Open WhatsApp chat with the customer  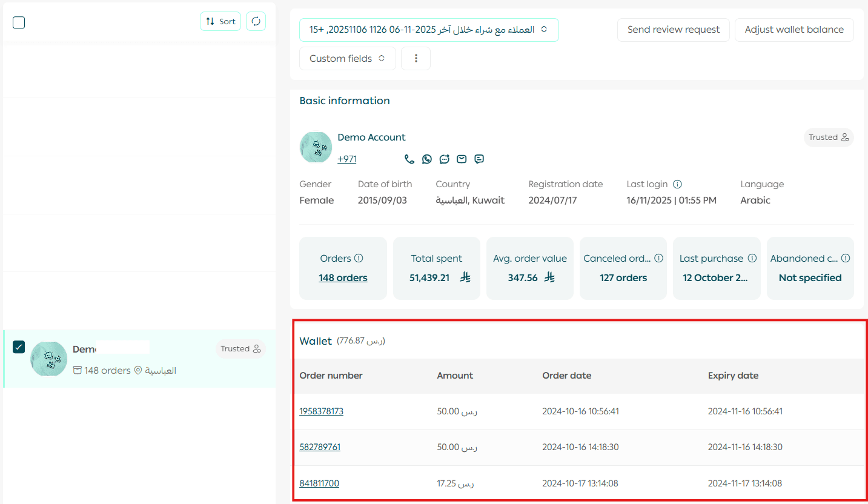click(x=427, y=159)
